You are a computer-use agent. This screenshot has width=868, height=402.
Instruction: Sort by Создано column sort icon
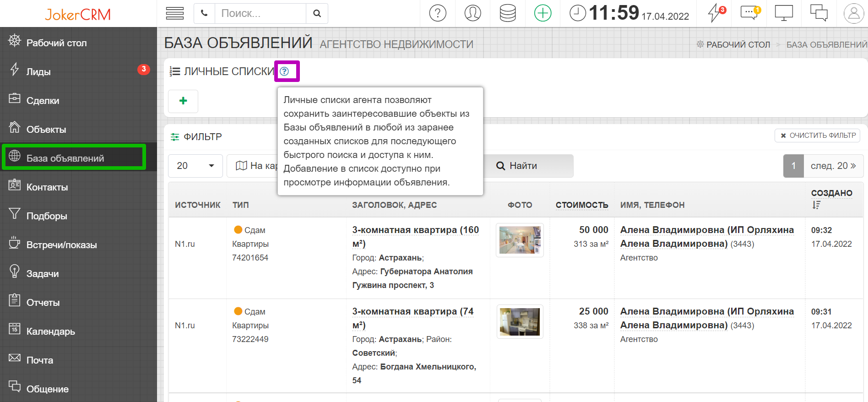[x=816, y=205]
